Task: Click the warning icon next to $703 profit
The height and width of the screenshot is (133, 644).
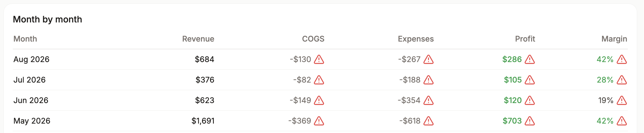Action: coord(530,121)
